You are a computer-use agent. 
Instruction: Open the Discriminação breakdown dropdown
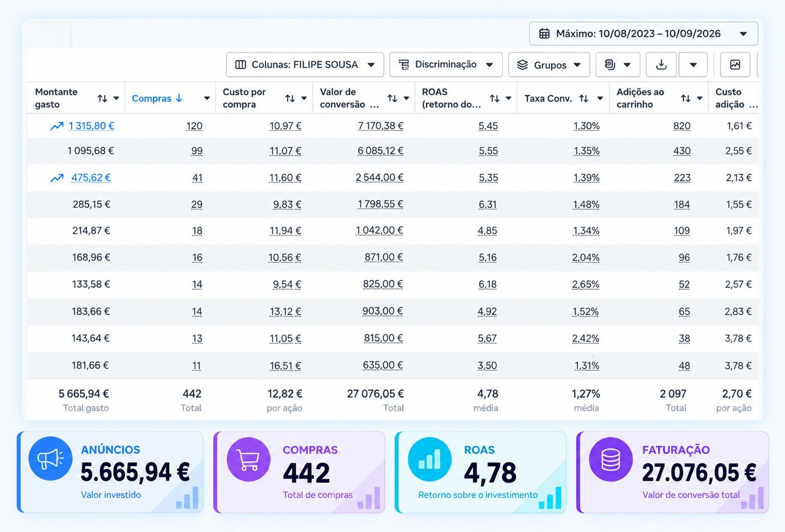(x=446, y=65)
